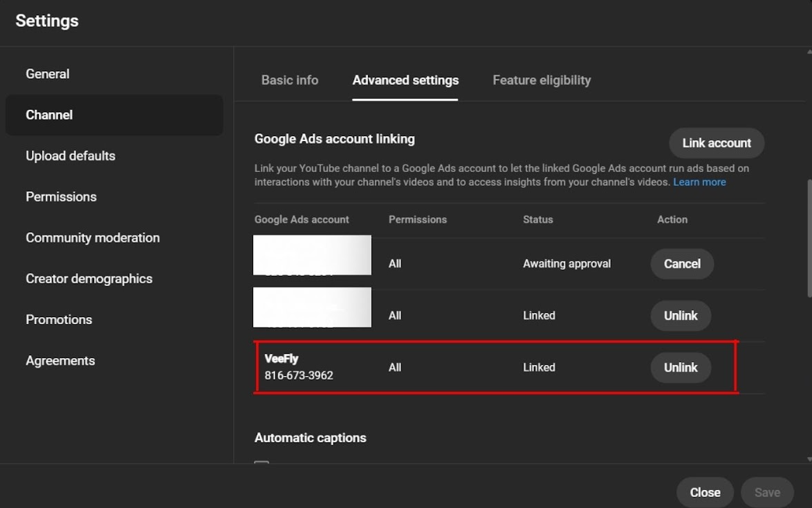
Task: Select the Advanced settings tab
Action: point(405,80)
